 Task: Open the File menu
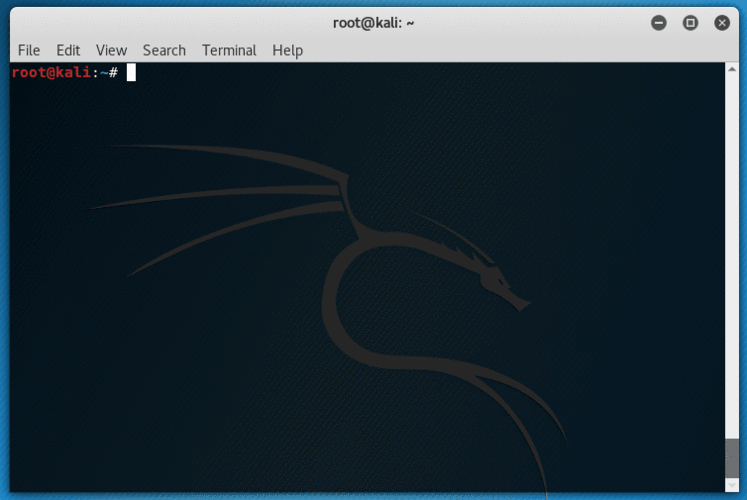click(x=29, y=50)
